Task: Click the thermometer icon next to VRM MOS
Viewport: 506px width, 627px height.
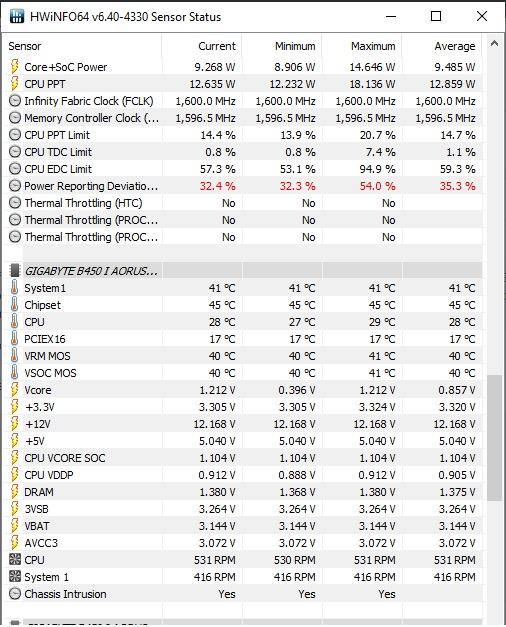Action: click(14, 356)
